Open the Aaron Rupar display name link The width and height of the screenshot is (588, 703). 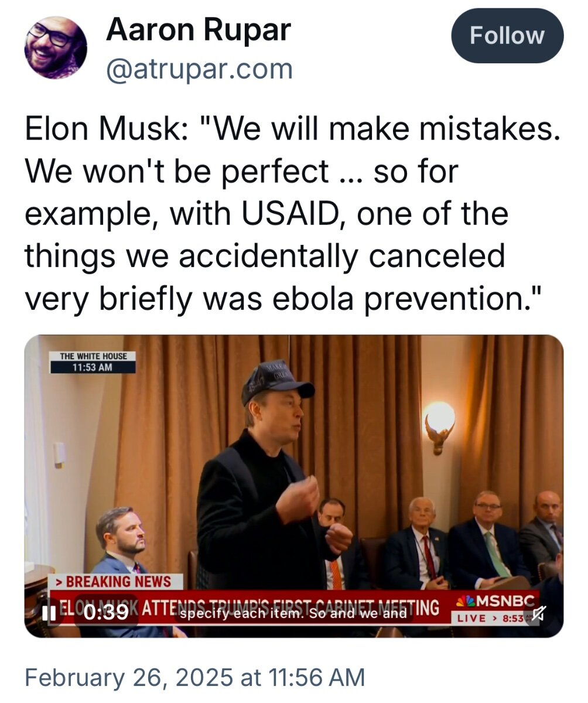(x=199, y=30)
